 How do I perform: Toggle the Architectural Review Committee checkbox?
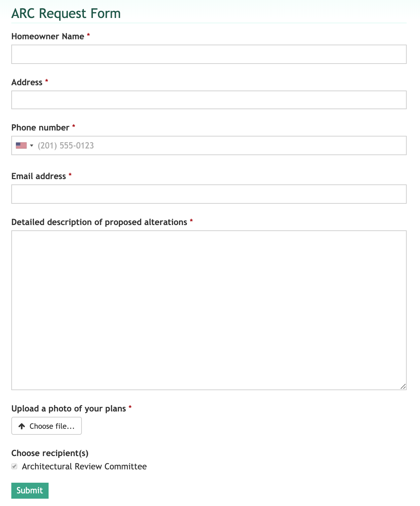tap(14, 466)
